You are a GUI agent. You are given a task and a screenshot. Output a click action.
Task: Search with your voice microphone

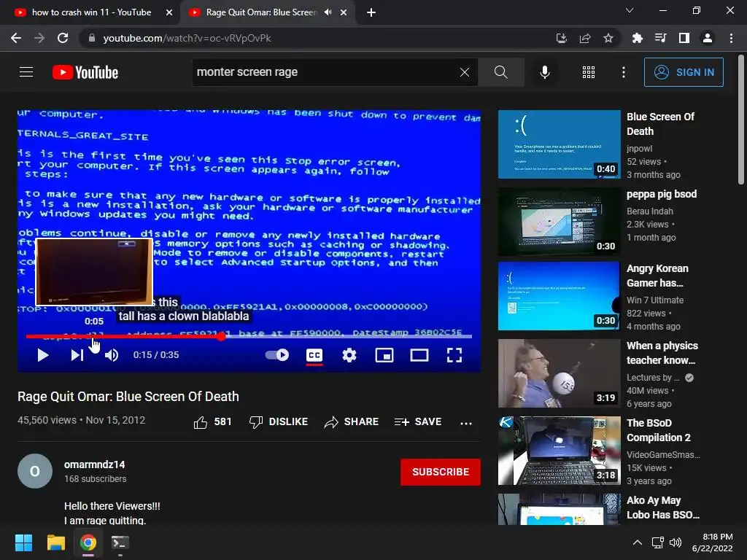[544, 72]
